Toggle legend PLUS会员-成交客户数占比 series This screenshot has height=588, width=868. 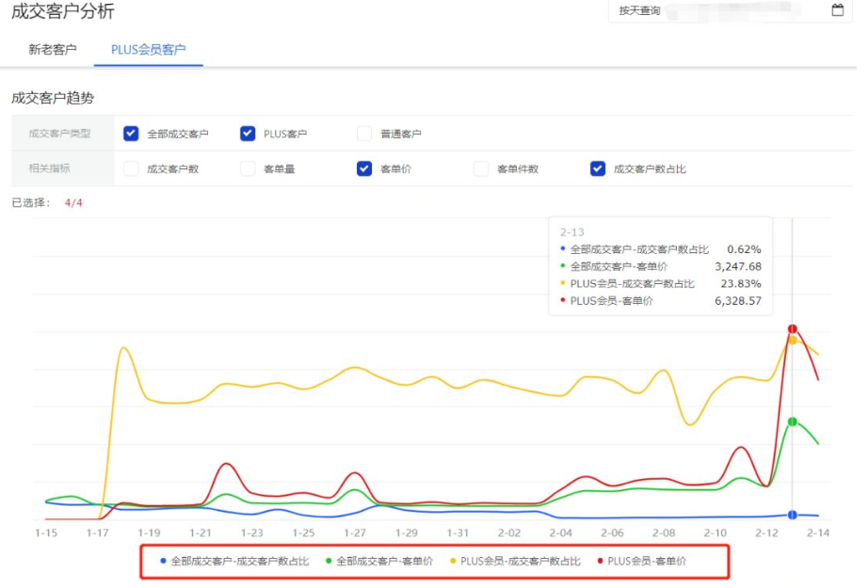point(515,561)
